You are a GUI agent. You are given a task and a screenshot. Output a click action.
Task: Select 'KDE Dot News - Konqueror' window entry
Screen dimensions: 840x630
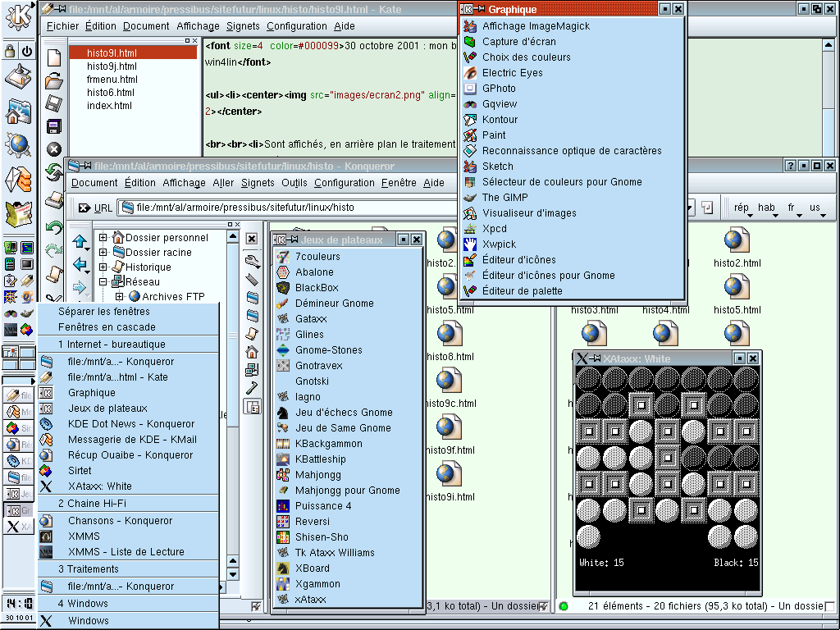tap(131, 424)
